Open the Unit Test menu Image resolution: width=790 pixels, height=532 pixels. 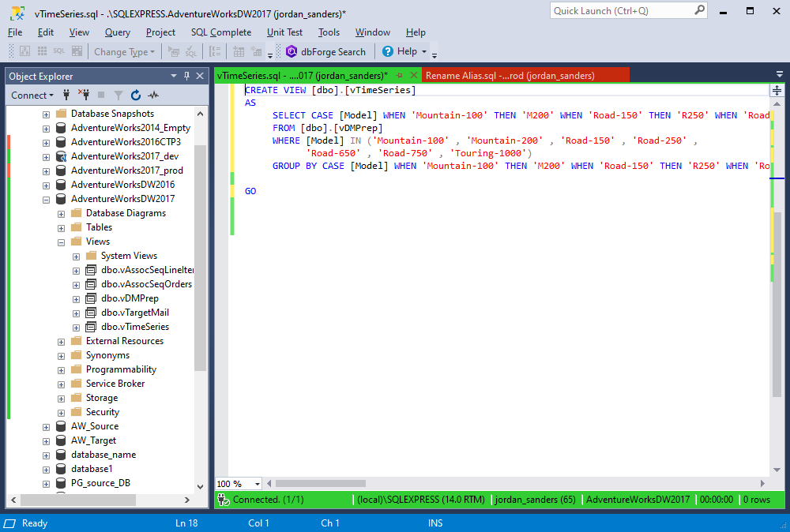tap(284, 32)
